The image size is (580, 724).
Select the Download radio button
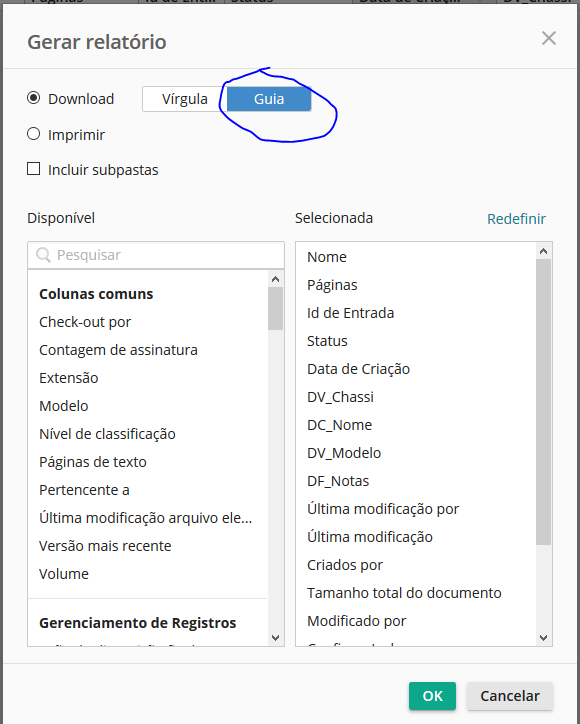(x=33, y=98)
